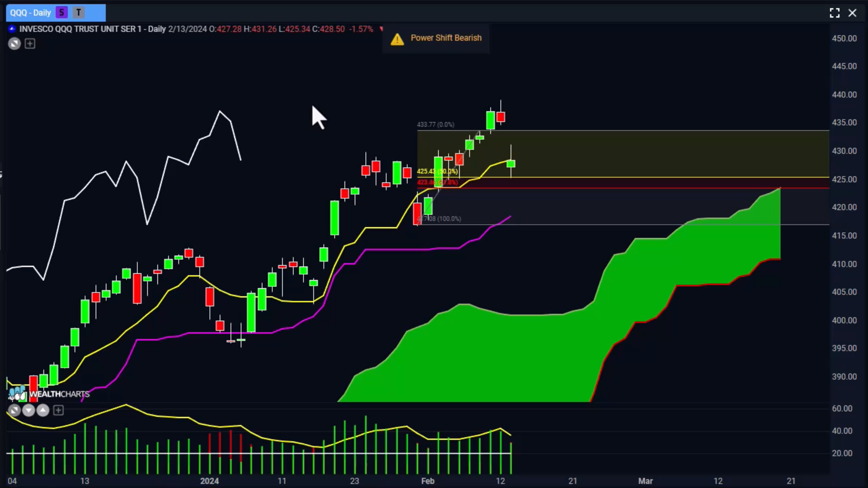Click the WealthCharts logo on the chart

click(x=49, y=394)
